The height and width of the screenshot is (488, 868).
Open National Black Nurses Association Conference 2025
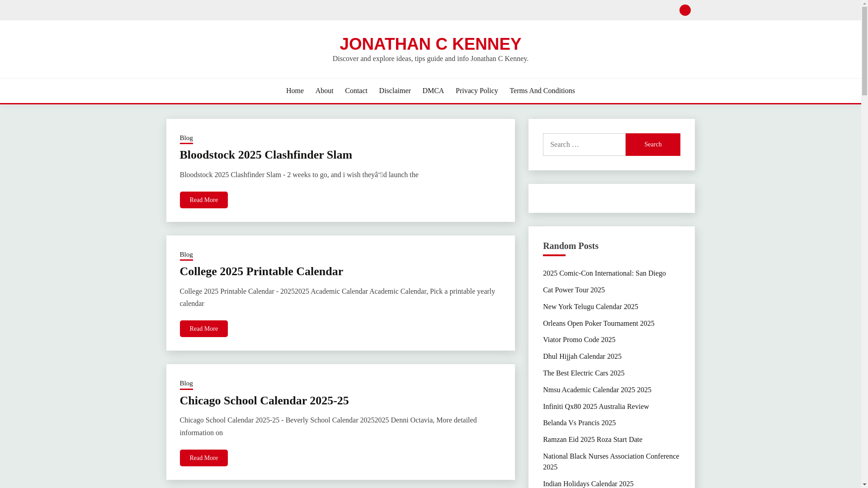pos(611,462)
